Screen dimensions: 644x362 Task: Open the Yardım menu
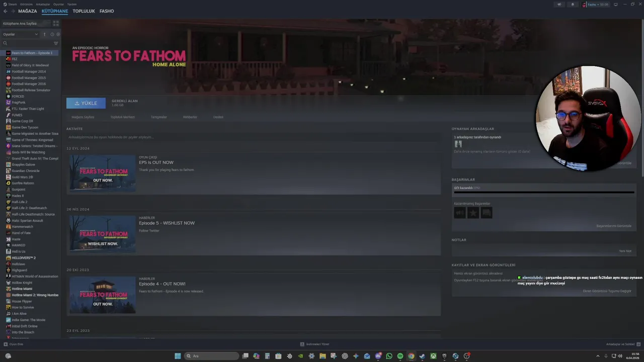point(72,4)
